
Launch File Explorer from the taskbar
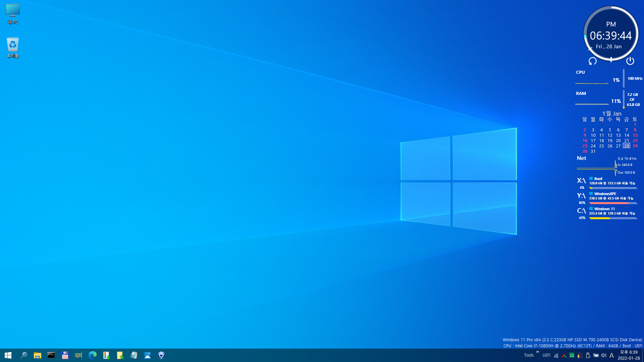37,355
